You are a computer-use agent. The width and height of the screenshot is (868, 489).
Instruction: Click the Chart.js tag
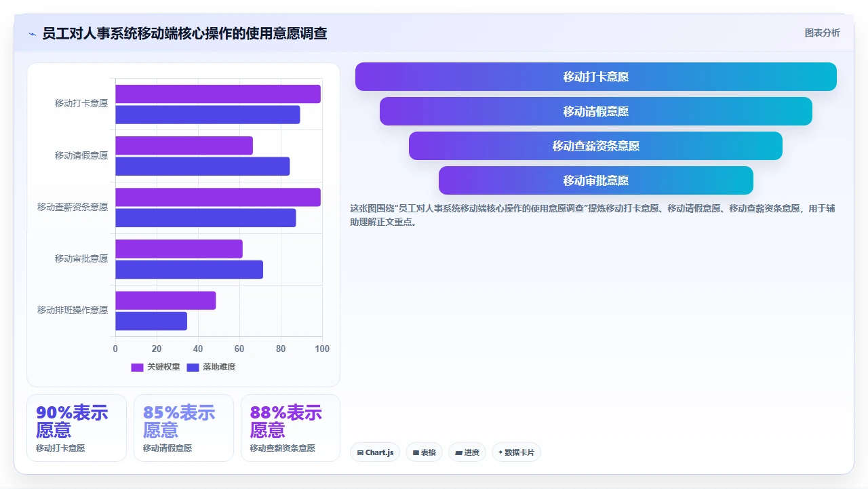(x=375, y=452)
